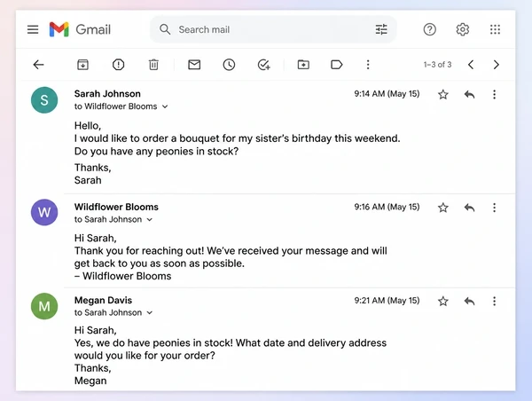Open the Support help icon
The image size is (532, 401).
[429, 29]
